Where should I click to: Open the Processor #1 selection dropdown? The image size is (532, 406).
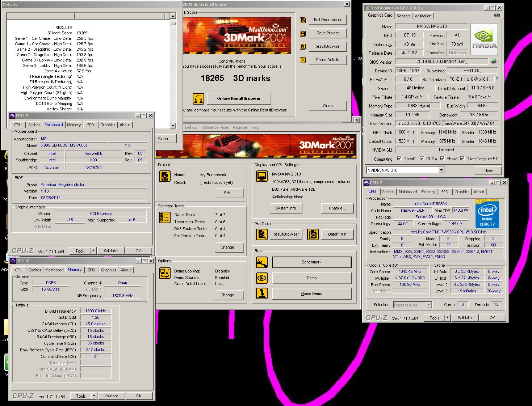pyautogui.click(x=429, y=305)
